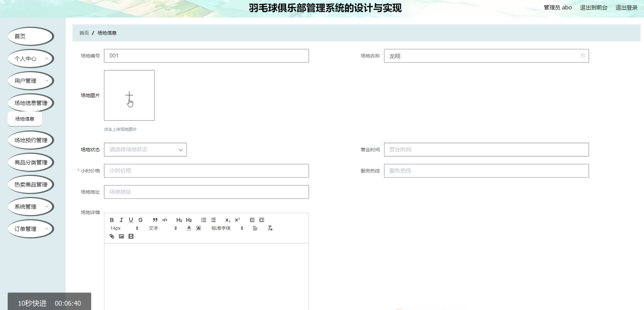The image size is (644, 310).
Task: Click the 小时价格 input field
Action: pyautogui.click(x=206, y=171)
